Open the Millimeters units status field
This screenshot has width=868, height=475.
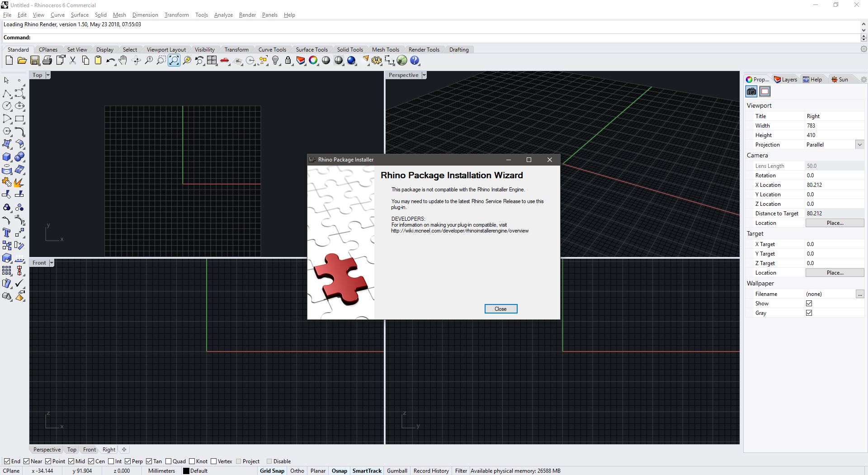point(161,471)
